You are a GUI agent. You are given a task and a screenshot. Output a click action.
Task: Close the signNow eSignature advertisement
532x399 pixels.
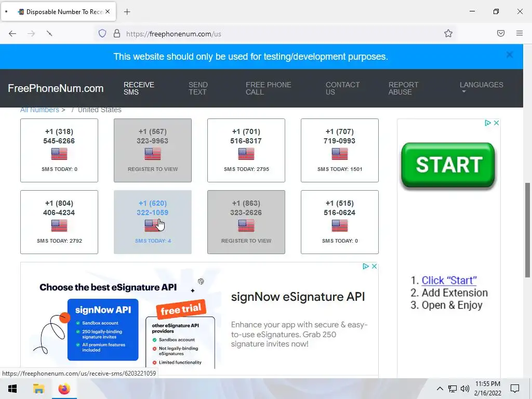pos(374,267)
